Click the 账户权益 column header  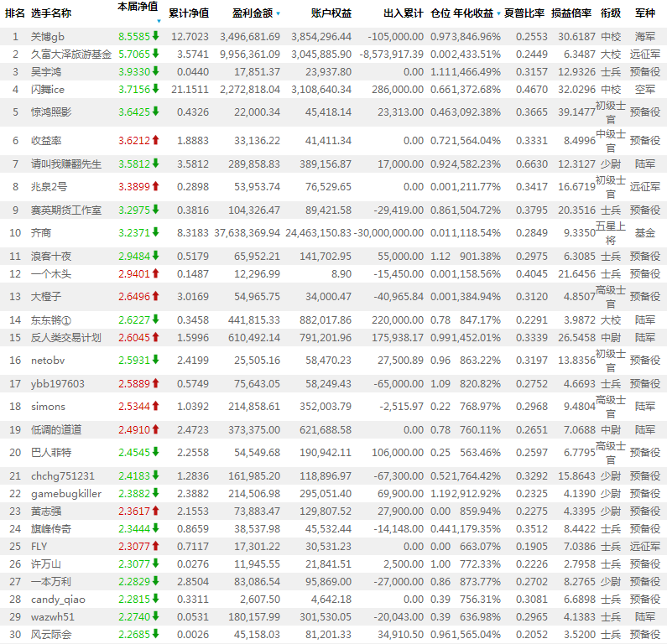point(331,13)
